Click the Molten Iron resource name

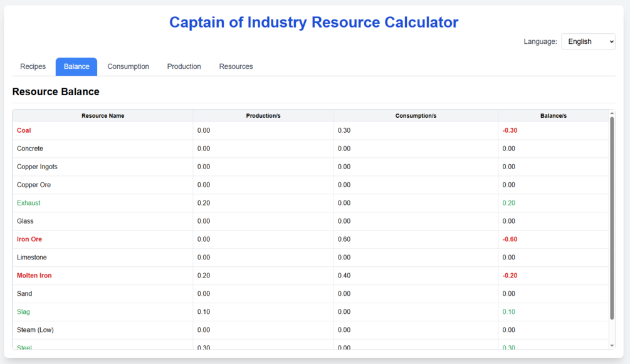[34, 276]
